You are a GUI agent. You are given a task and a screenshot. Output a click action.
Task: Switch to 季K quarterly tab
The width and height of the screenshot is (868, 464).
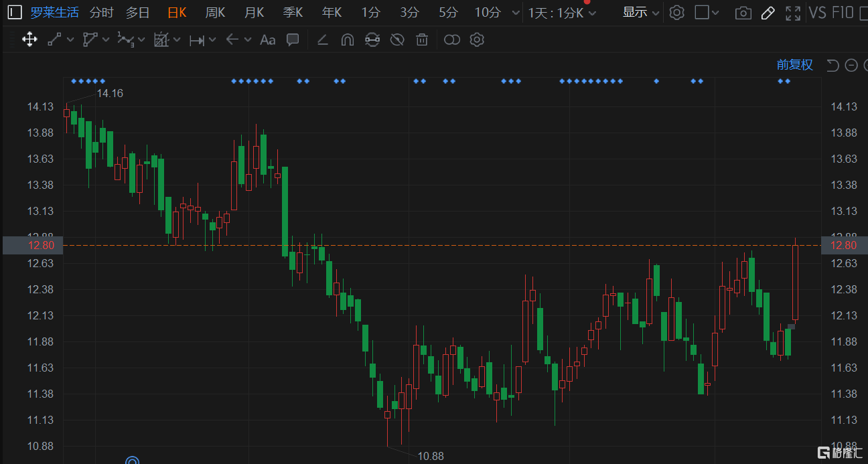[x=293, y=13]
